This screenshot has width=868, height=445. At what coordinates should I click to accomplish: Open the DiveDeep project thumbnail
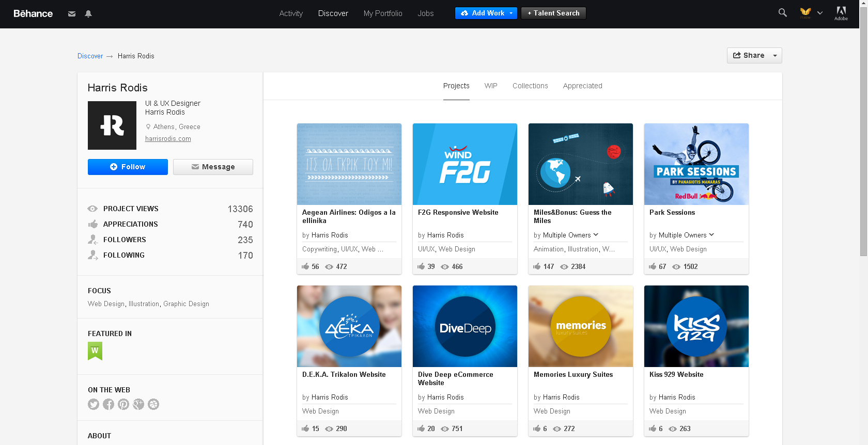pyautogui.click(x=465, y=326)
